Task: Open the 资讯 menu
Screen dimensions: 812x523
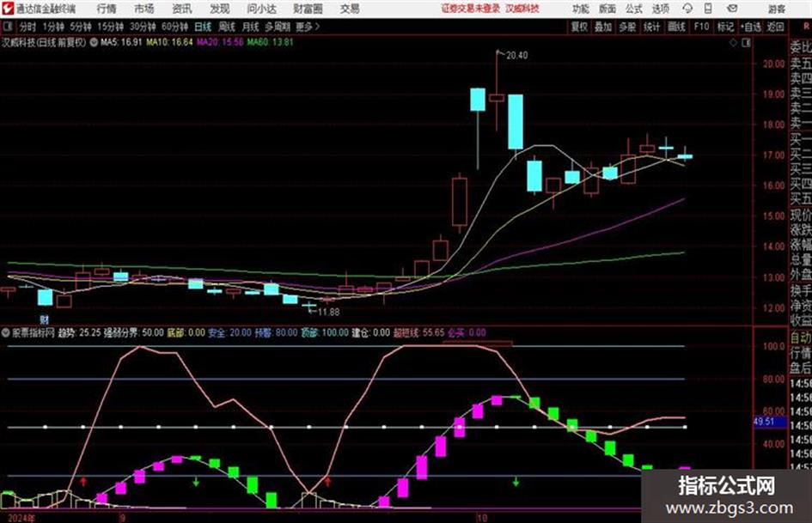Action: click(182, 9)
